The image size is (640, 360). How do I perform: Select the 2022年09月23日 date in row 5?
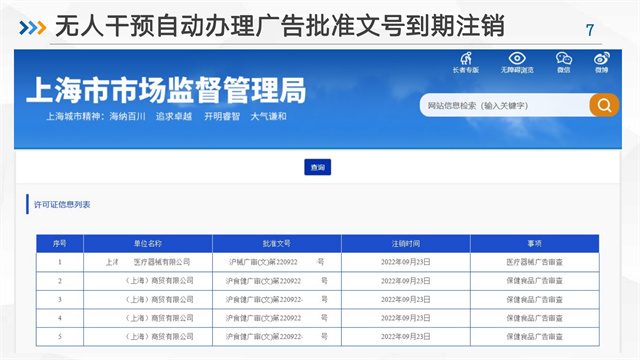click(406, 337)
